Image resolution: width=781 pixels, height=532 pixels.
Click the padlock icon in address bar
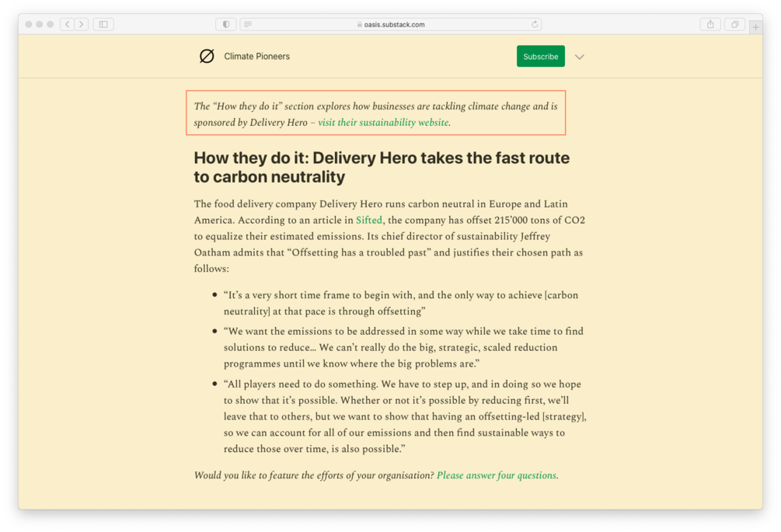point(360,24)
